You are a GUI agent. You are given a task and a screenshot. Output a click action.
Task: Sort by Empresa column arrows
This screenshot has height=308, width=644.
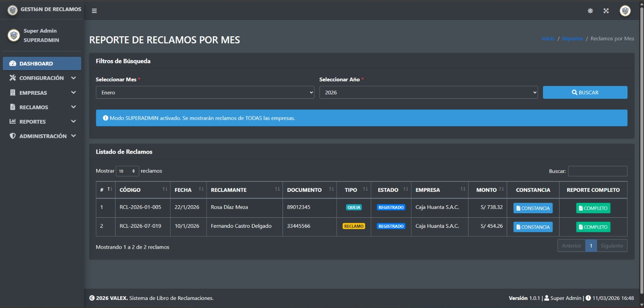pos(463,189)
